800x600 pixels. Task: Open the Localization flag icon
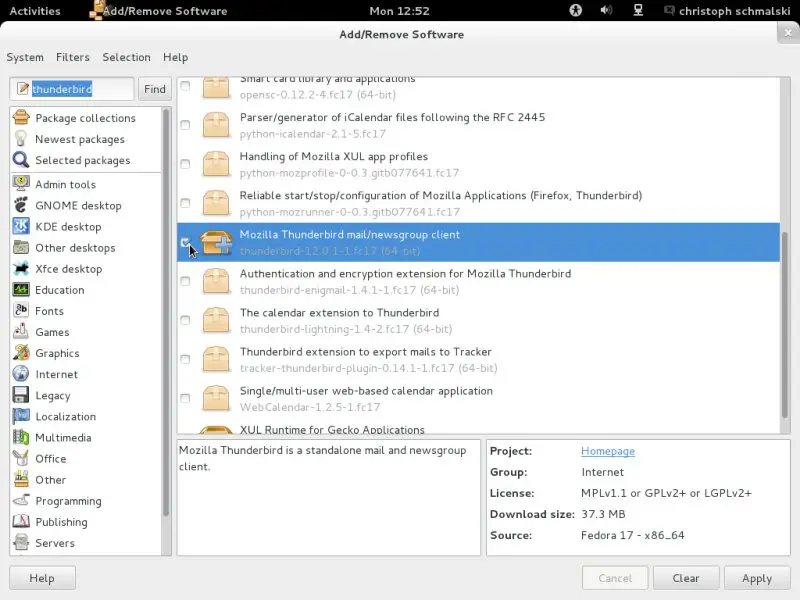[x=21, y=416]
